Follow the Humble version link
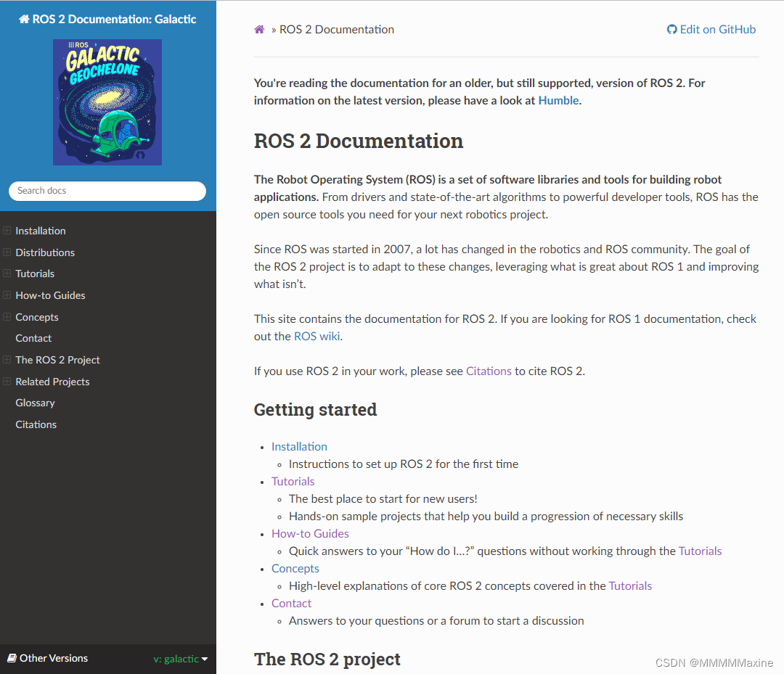 558,100
